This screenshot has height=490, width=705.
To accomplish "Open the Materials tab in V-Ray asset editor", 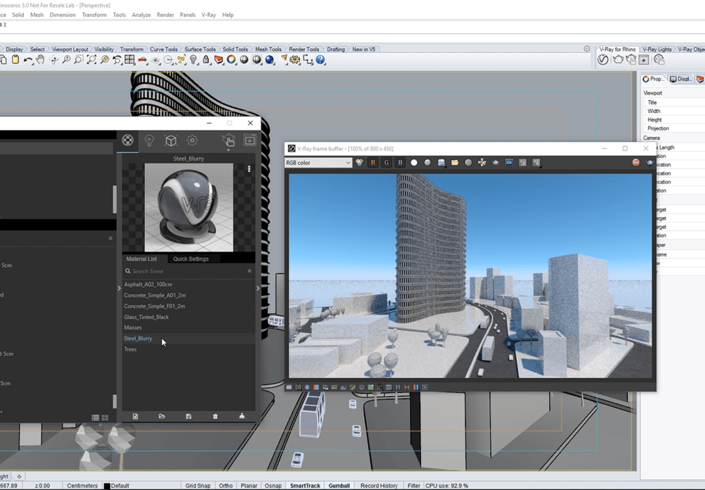I will point(128,140).
